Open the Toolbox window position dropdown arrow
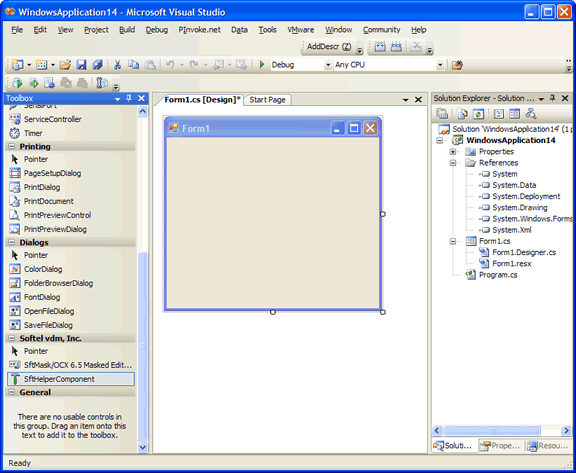576x473 pixels. (118, 99)
